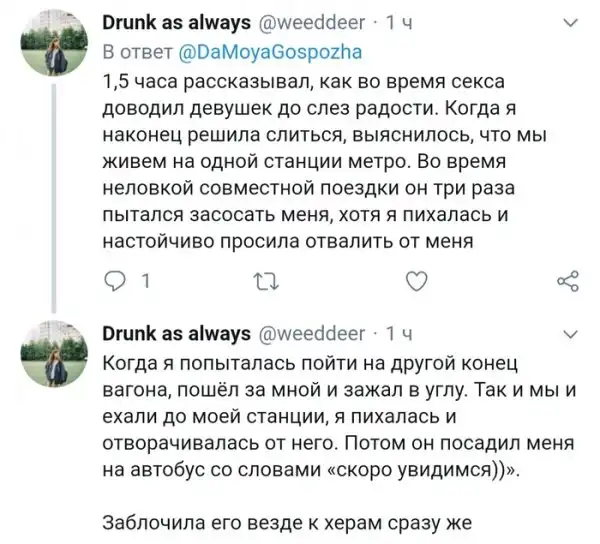Click the reply count "1"
The image size is (600, 544).
pos(146,282)
